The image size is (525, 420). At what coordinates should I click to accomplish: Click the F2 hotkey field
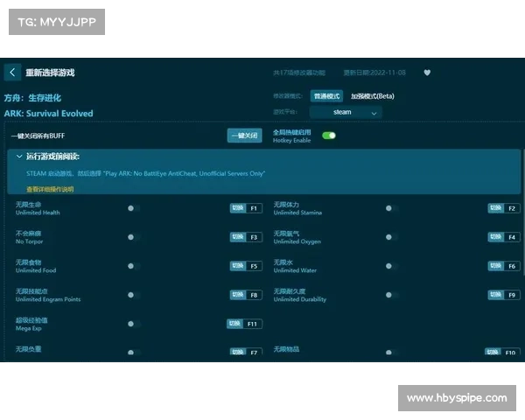point(512,208)
